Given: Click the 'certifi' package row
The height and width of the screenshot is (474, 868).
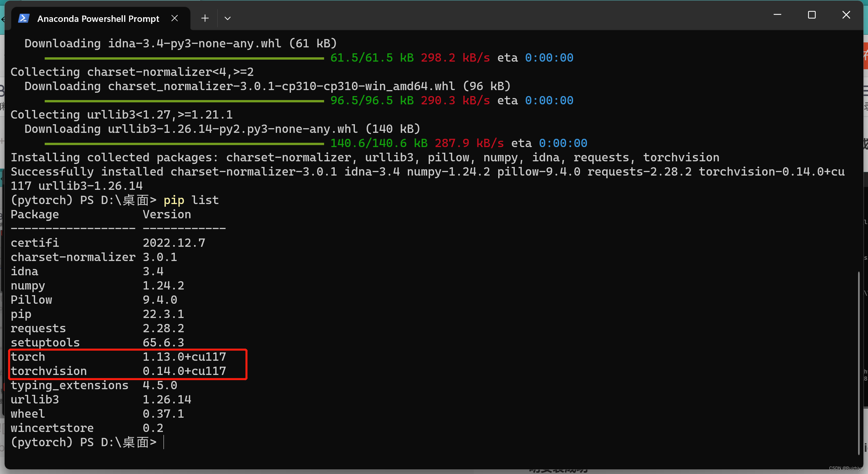Looking at the screenshot, I should click(x=108, y=243).
